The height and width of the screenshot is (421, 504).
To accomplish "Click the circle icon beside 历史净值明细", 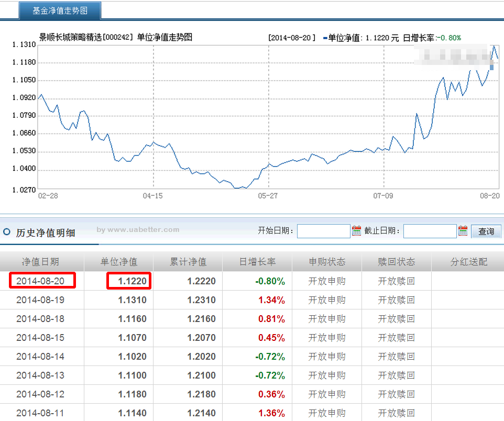I will [x=7, y=232].
